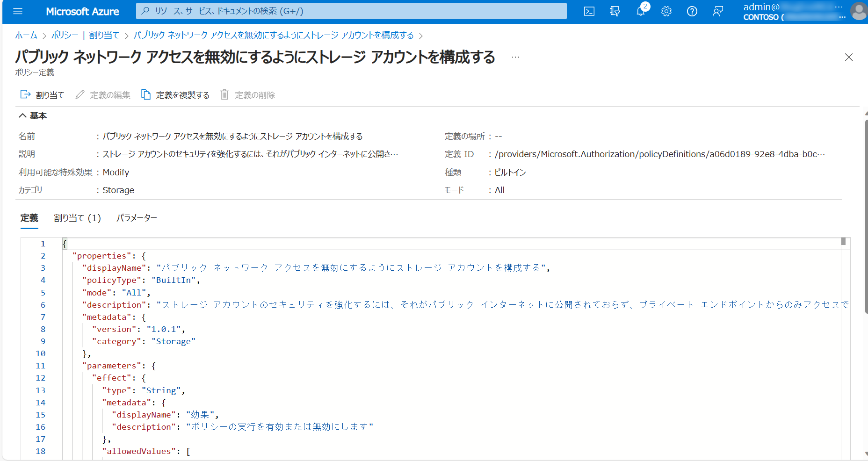Image resolution: width=868 pixels, height=461 pixels.
Task: Launch Cloud Shell from the top bar
Action: (589, 11)
